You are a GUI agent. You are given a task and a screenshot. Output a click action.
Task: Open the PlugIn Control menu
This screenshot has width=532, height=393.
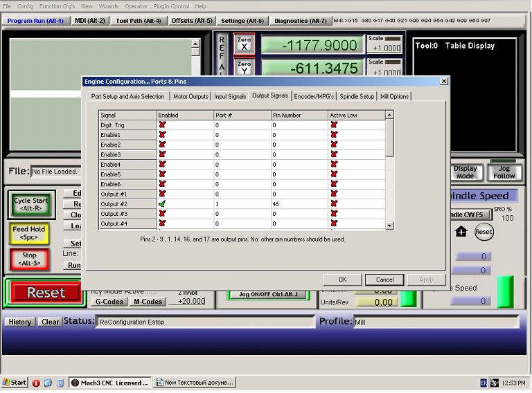coord(171,6)
